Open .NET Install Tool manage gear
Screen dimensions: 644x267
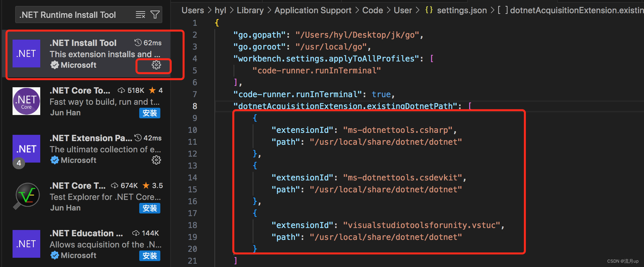click(156, 65)
